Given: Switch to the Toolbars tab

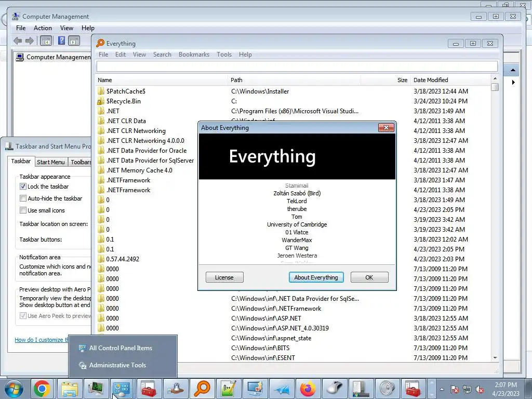Looking at the screenshot, I should (x=81, y=162).
